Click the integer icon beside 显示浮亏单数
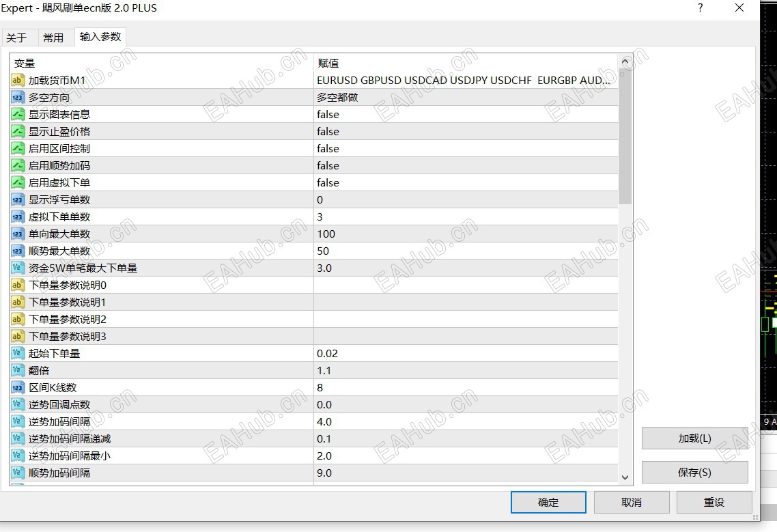 click(x=17, y=200)
